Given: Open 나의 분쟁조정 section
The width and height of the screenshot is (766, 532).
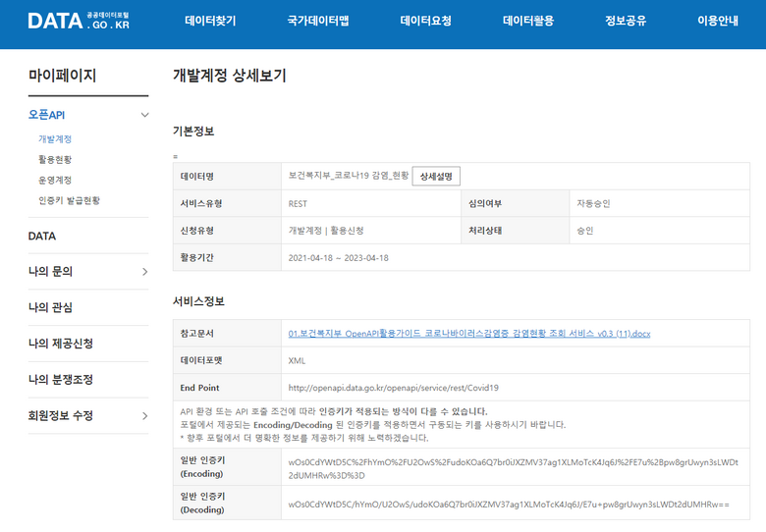Looking at the screenshot, I should pyautogui.click(x=61, y=380).
